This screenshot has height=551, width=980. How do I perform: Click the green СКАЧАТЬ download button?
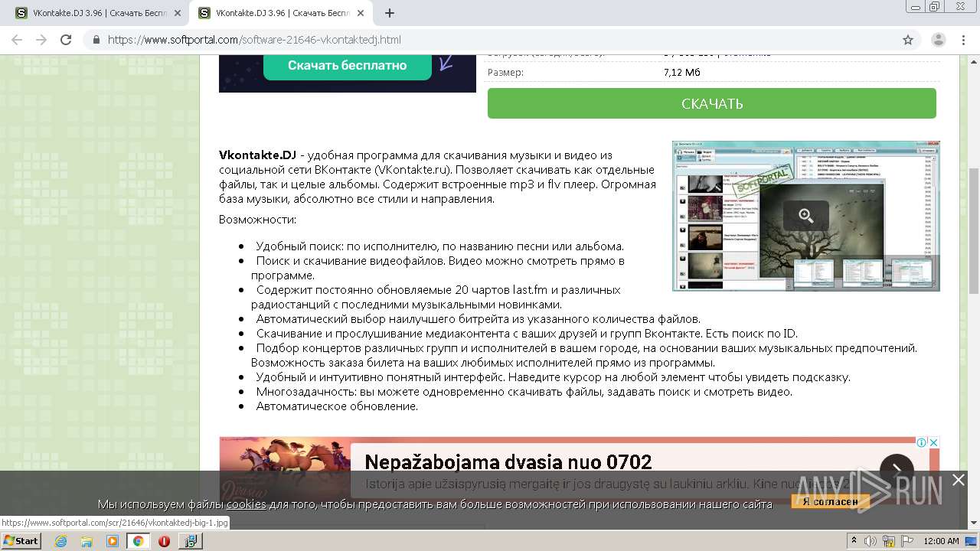click(711, 103)
